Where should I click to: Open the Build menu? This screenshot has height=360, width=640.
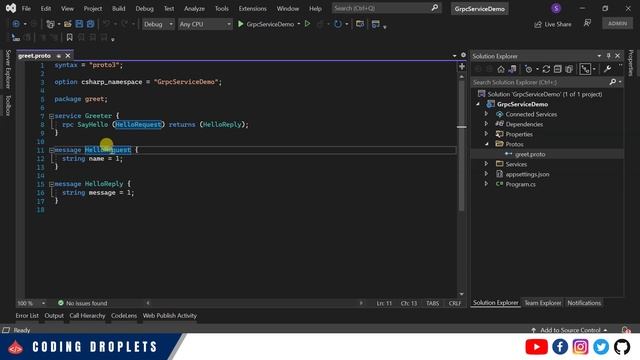pos(119,8)
